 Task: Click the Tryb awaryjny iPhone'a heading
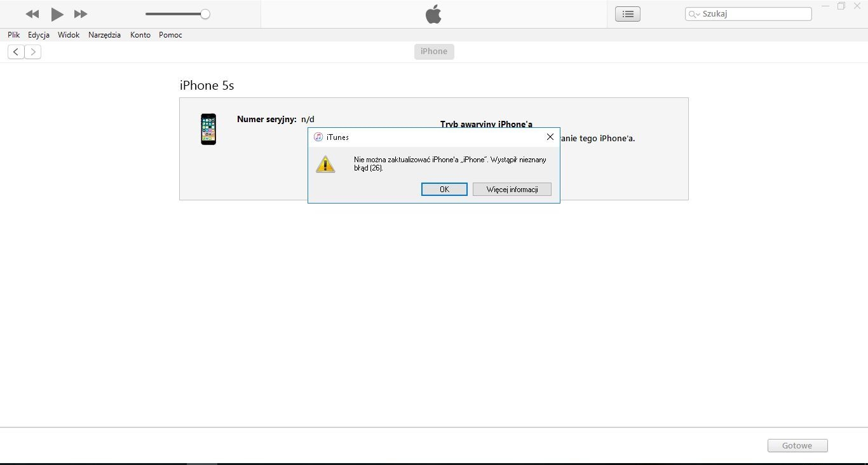tap(486, 124)
